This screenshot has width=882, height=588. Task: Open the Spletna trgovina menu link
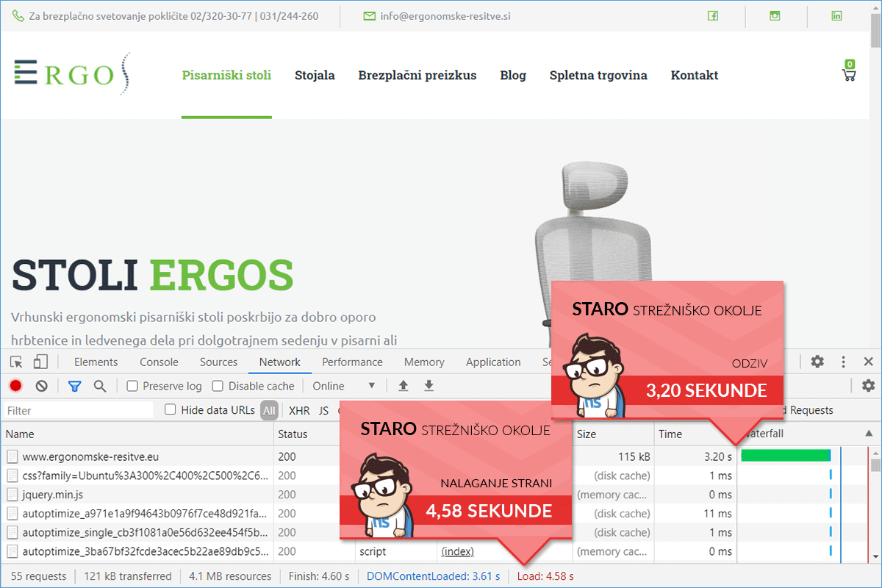pos(598,75)
